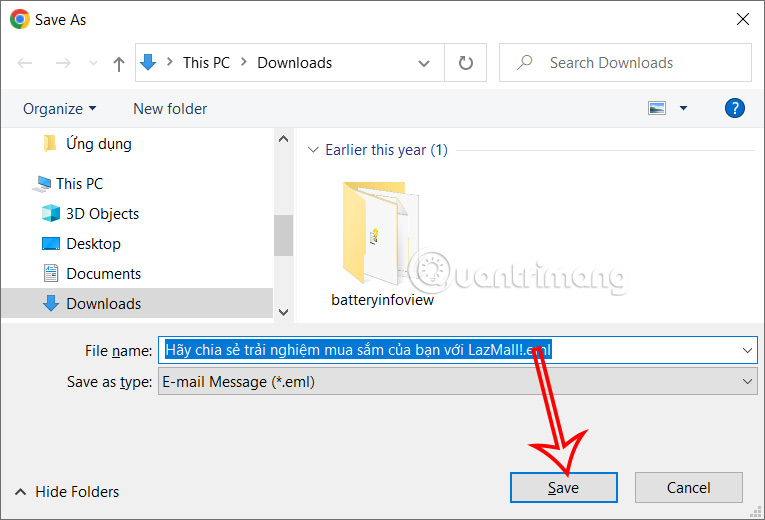Collapse the Earlier this year group

click(x=313, y=150)
